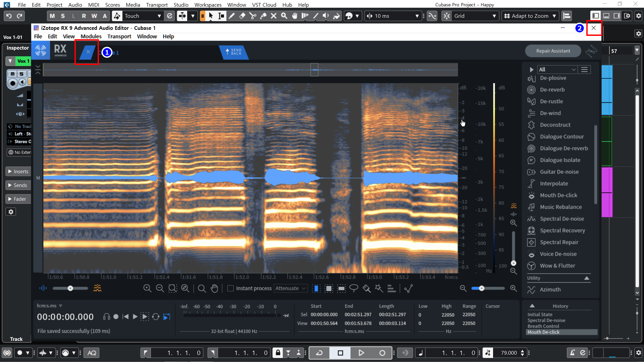Expand the Inserts section in Inspector
Viewport: 644px width, 362px height.
(18, 171)
